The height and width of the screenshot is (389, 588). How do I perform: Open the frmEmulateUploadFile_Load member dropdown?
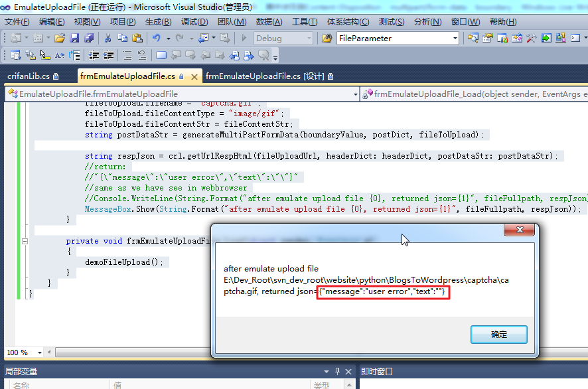[x=474, y=94]
